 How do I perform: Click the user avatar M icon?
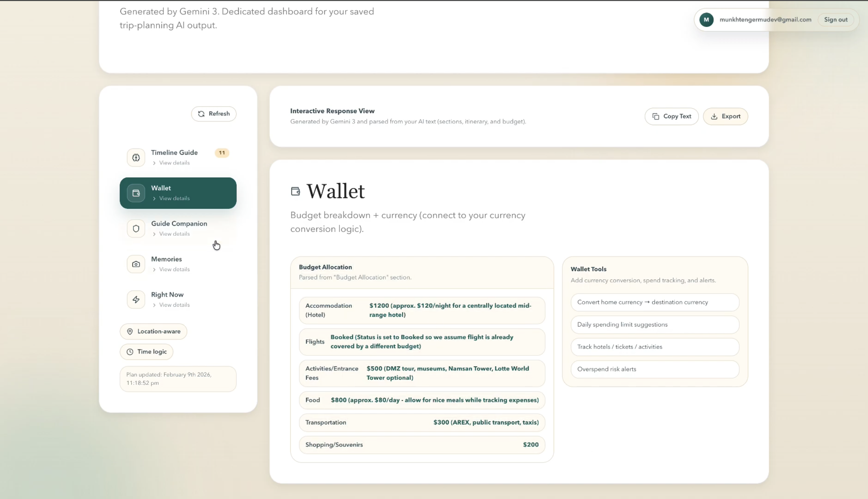point(706,20)
